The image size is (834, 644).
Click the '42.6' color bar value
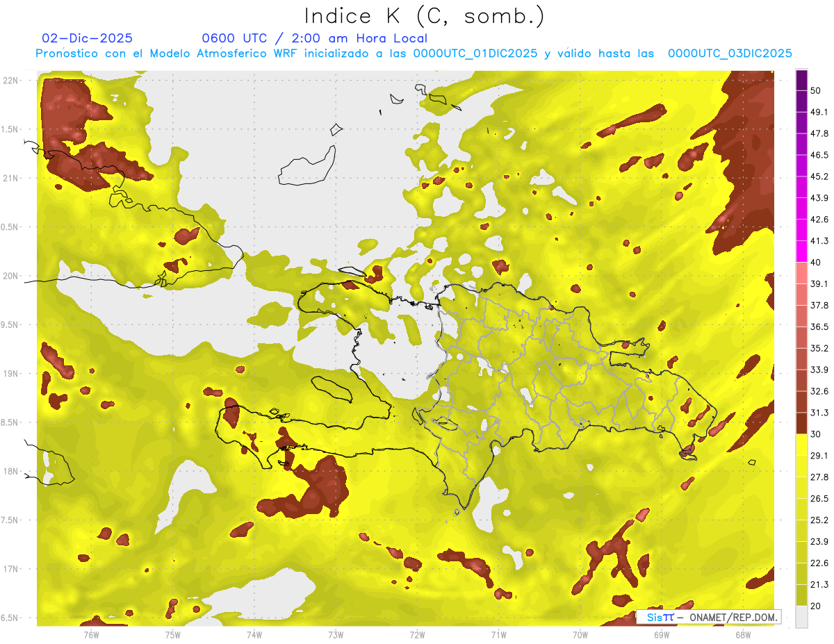(819, 220)
